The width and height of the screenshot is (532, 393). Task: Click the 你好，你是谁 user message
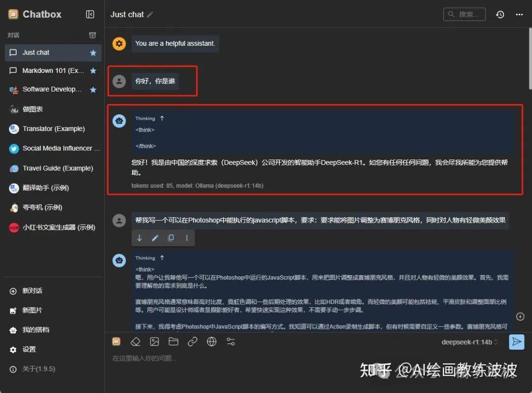155,81
